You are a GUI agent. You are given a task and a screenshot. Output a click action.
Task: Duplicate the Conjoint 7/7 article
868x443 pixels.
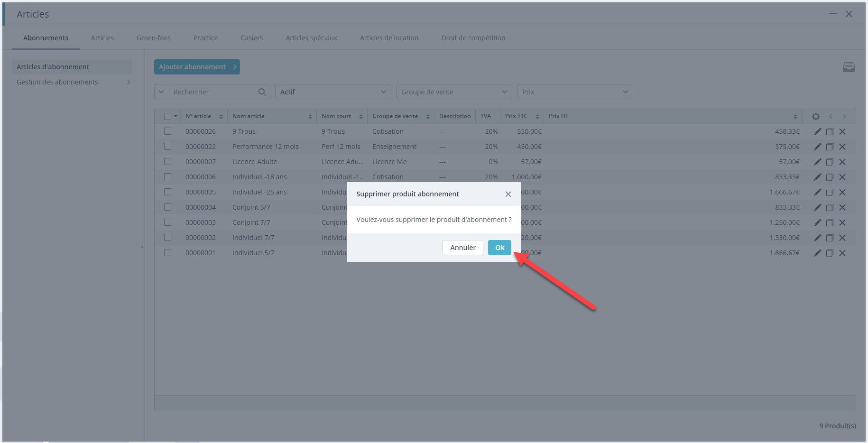coord(830,222)
